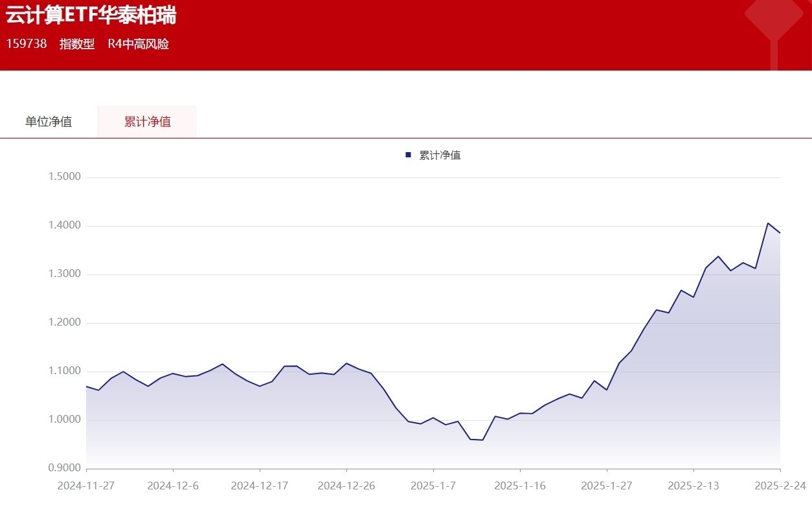Click the lowest trough of the chart line

[x=475, y=440]
